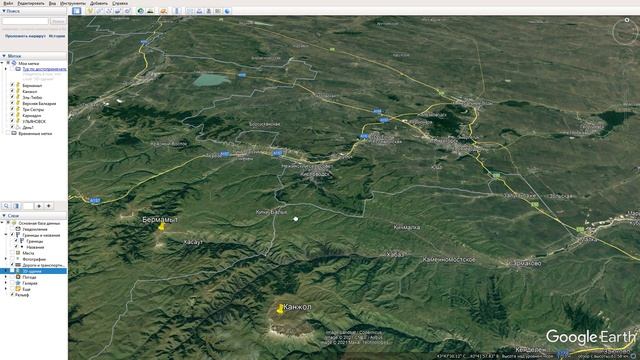Expand the Погода layer node
Viewport: 640px width, 360px height.
click(6, 277)
